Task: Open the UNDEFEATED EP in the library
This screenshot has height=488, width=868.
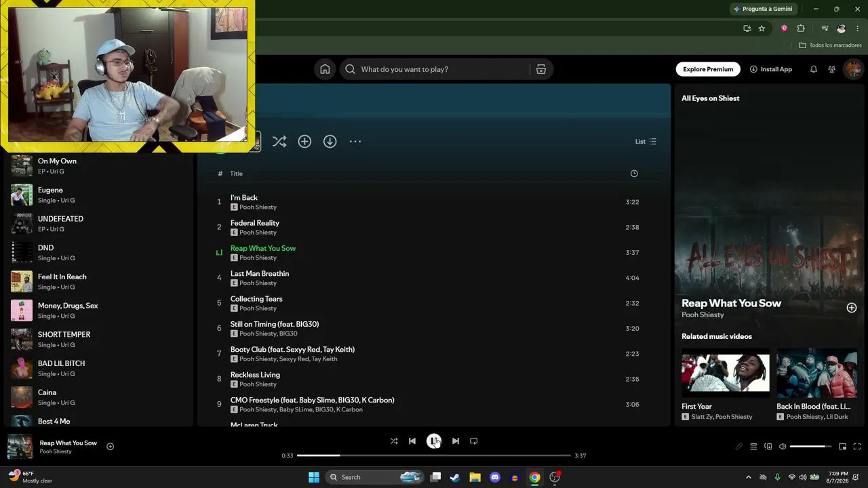Action: click(98, 224)
